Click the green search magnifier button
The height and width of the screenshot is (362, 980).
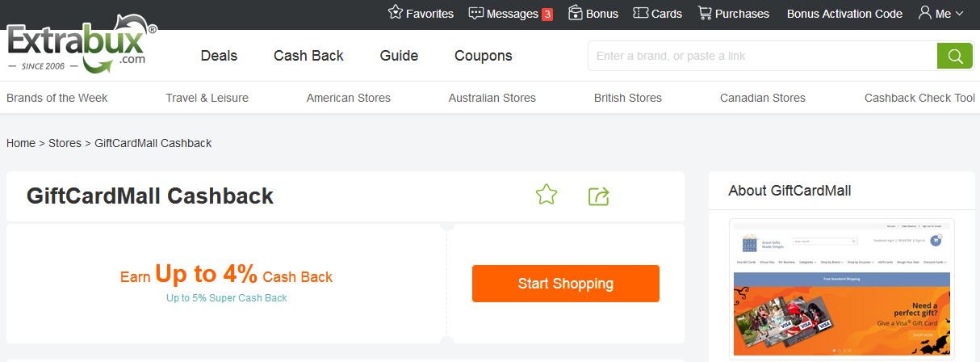[x=955, y=56]
